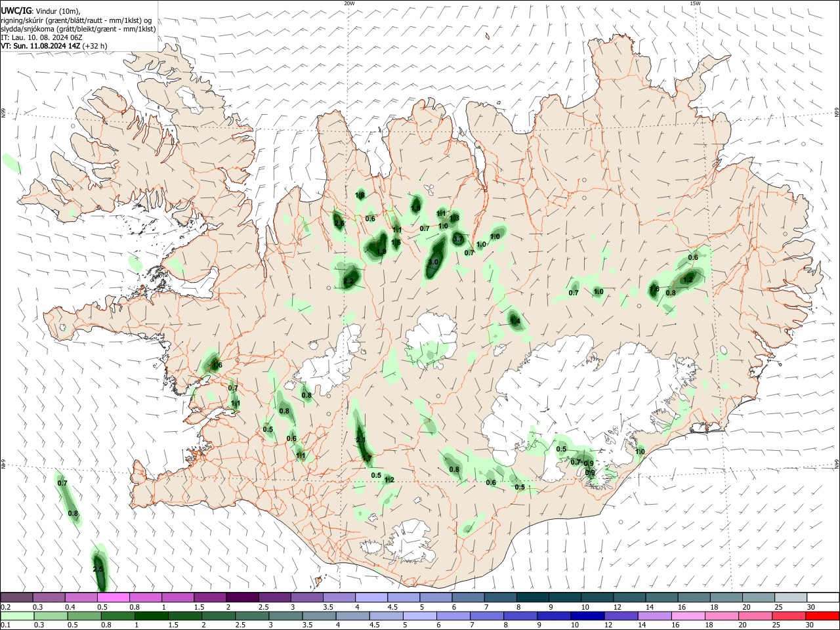
Task: Select the dark purple 2 swatch in upper legend row
Action: (241, 597)
